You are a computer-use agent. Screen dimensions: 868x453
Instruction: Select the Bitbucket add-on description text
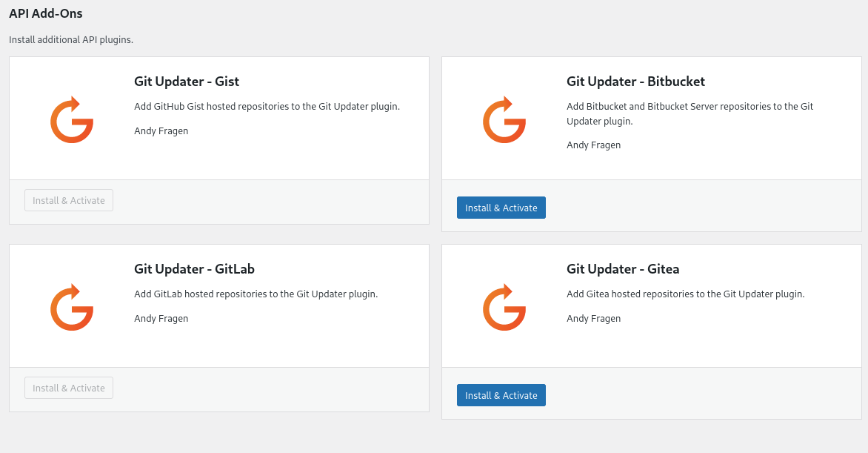(x=689, y=113)
